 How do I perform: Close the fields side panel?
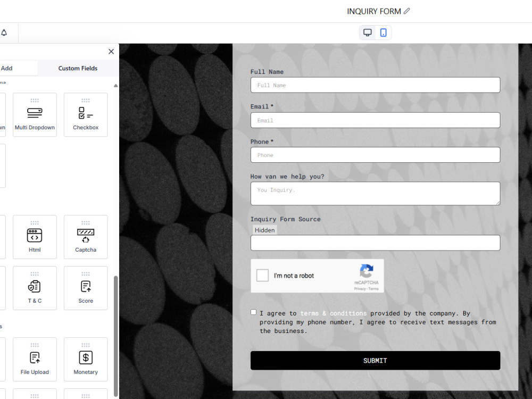point(111,52)
